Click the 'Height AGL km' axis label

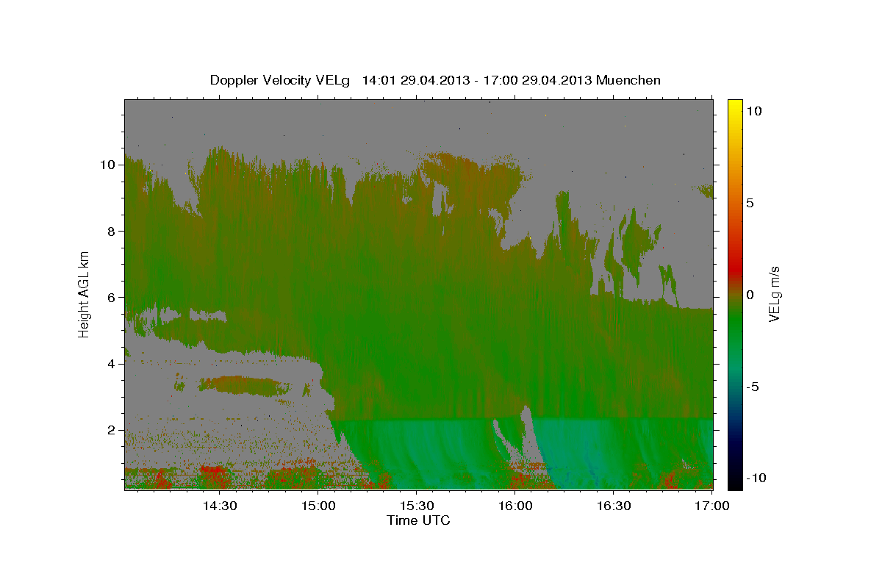[x=85, y=293]
